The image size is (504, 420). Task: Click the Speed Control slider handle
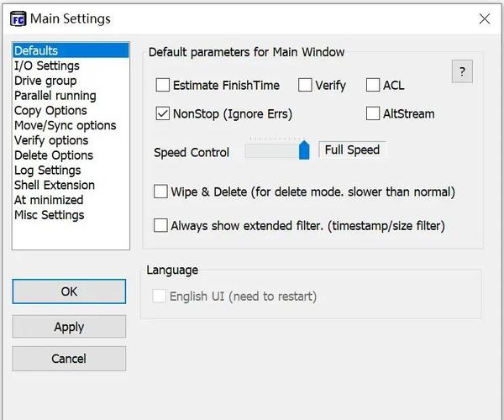tap(304, 150)
